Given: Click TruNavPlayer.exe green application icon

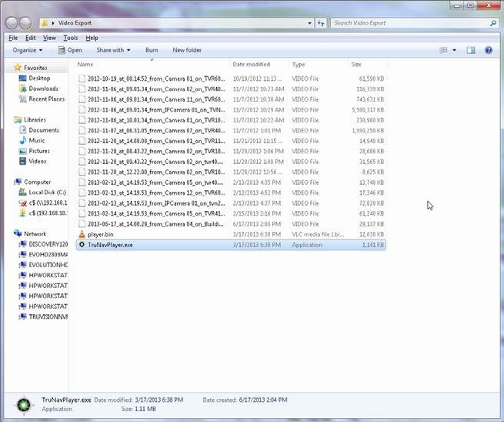Looking at the screenshot, I should 82,245.
